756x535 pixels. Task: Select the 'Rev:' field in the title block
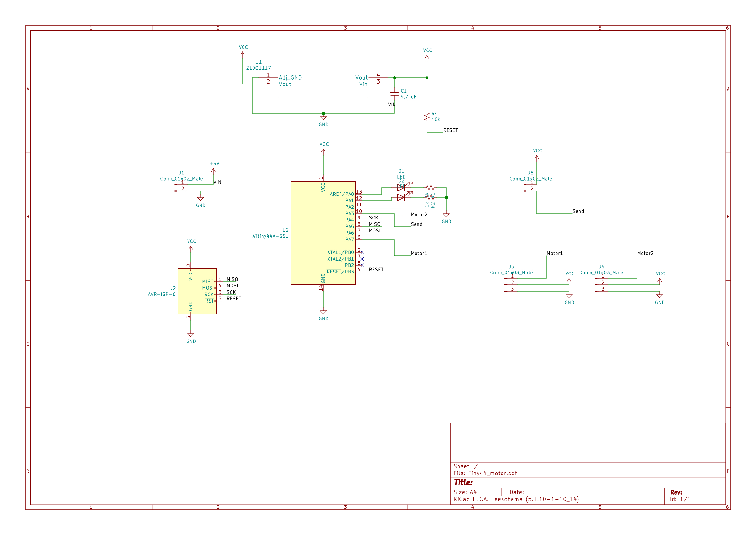click(x=676, y=492)
